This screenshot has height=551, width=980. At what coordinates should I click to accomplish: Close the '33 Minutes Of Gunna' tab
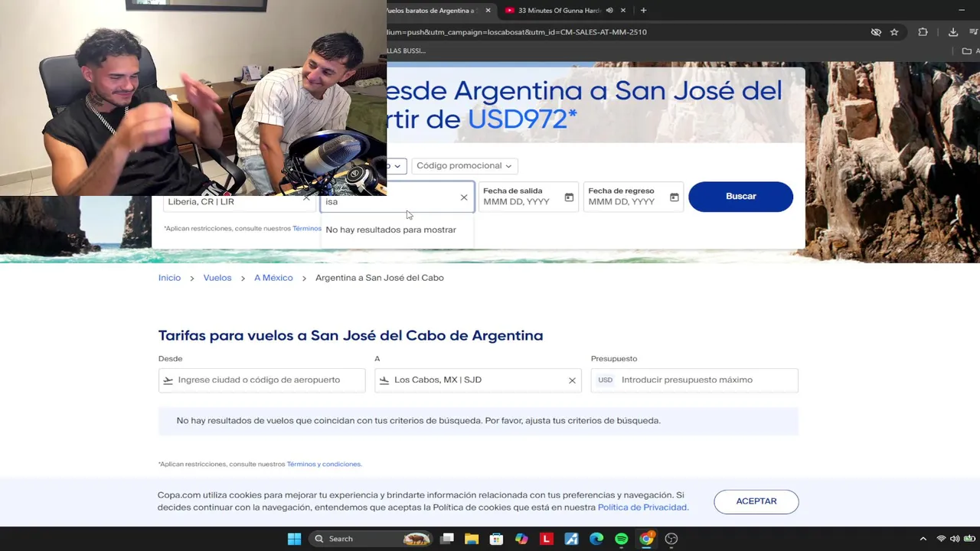coord(623,11)
